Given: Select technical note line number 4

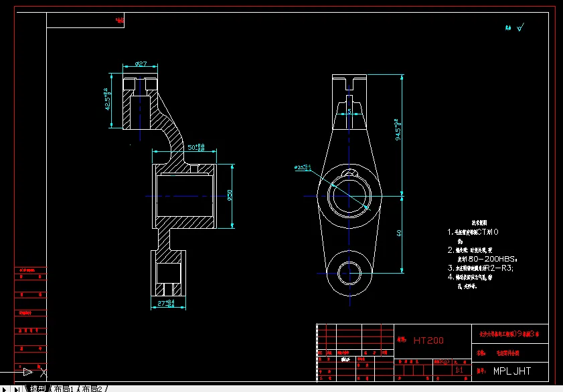Looking at the screenshot, I should [470, 277].
